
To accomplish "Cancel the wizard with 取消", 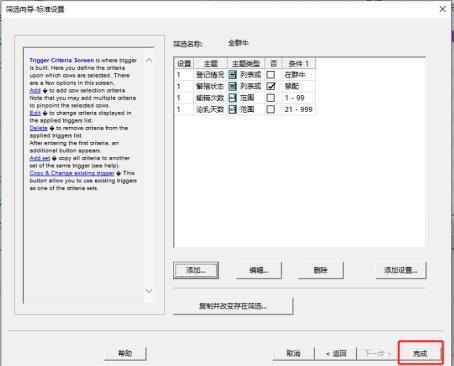I will [x=293, y=353].
